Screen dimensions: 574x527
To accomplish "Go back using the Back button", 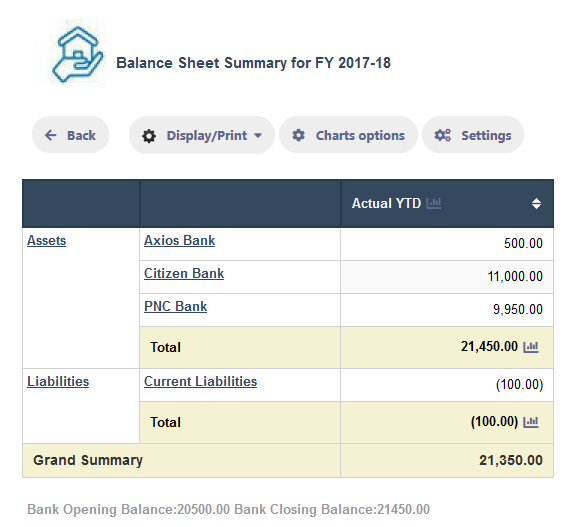I will pyautogui.click(x=70, y=135).
